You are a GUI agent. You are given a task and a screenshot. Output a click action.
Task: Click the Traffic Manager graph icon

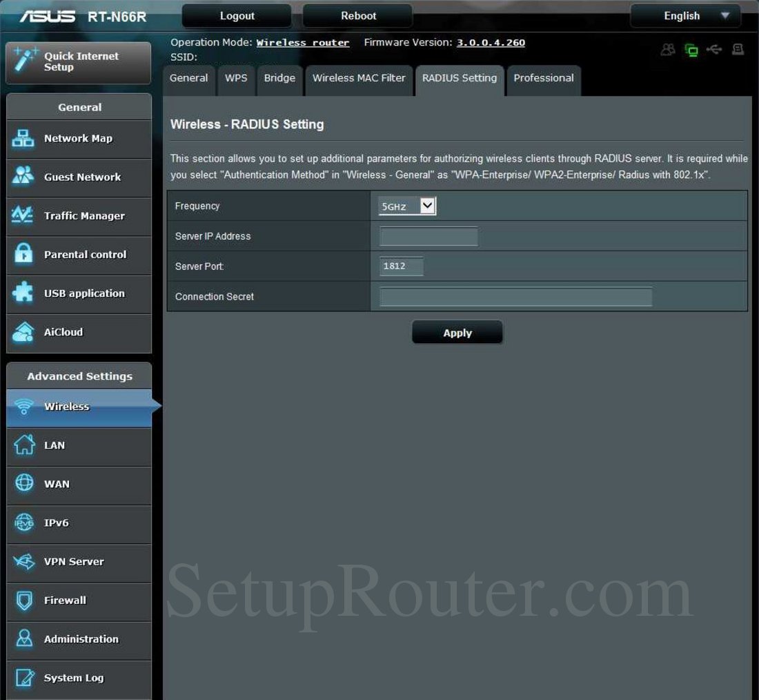(22, 214)
